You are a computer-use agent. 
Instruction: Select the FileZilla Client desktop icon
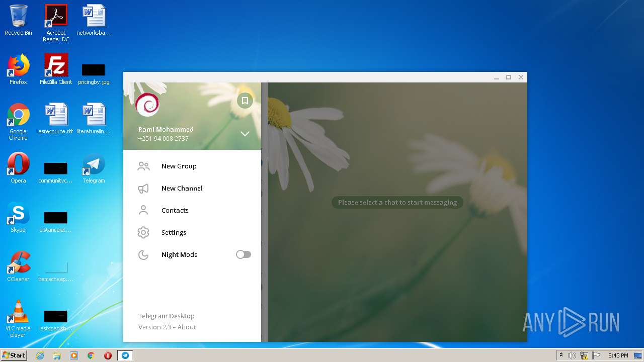point(56,69)
